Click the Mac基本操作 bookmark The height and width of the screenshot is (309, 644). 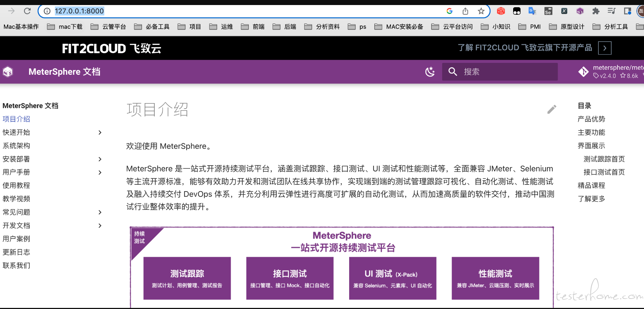[x=21, y=27]
